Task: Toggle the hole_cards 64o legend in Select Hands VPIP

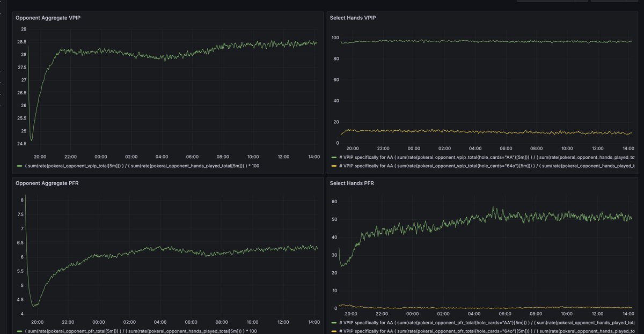Action: tap(486, 166)
